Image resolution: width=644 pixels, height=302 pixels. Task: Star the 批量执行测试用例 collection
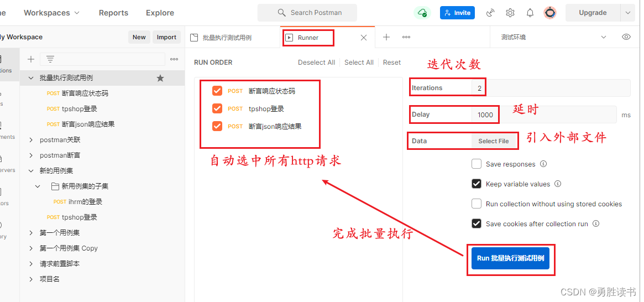160,77
